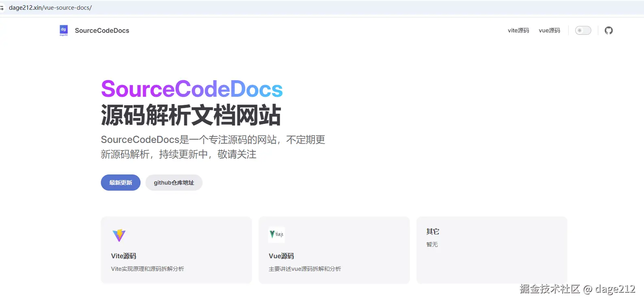Click the Vite实现原理和源码拆解分析 description
The width and height of the screenshot is (644, 304).
tap(147, 269)
